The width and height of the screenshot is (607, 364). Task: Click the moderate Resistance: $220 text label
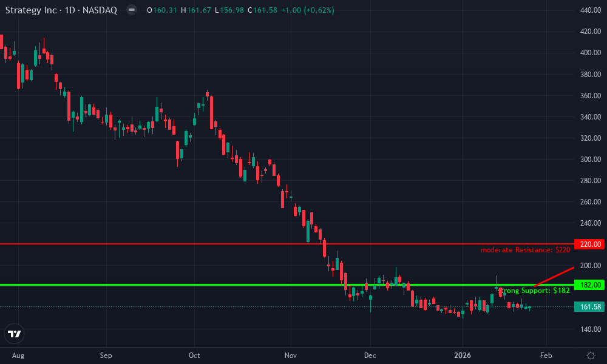(524, 249)
